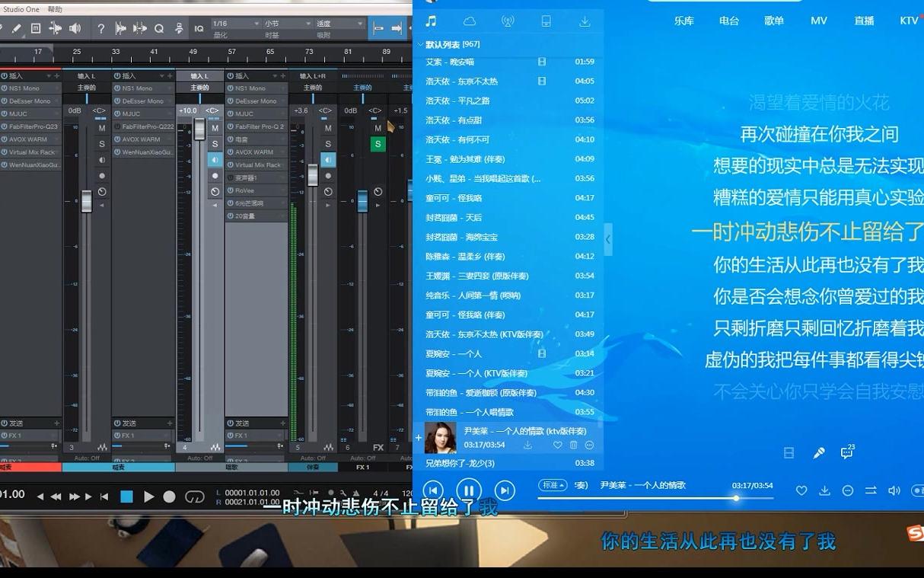Image resolution: width=924 pixels, height=578 pixels.
Task: Select song 童可可 - 怪我咯 (伴奏)
Action: coord(509,315)
